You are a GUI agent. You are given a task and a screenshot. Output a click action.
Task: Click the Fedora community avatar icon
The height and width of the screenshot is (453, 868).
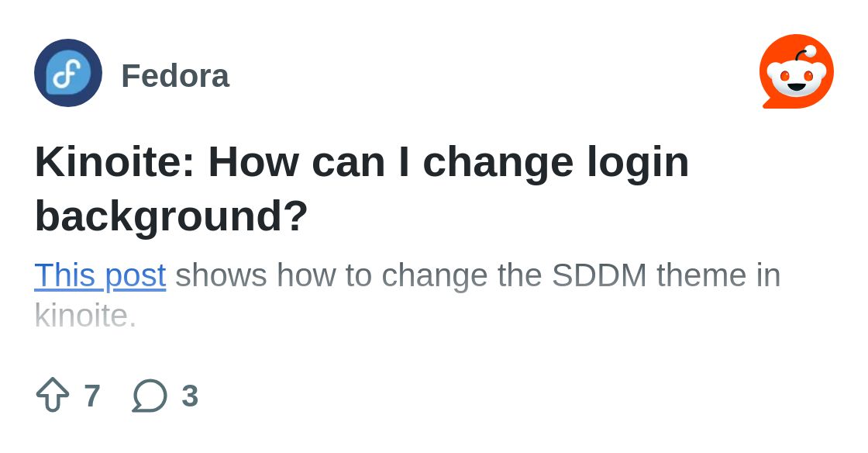tap(68, 73)
